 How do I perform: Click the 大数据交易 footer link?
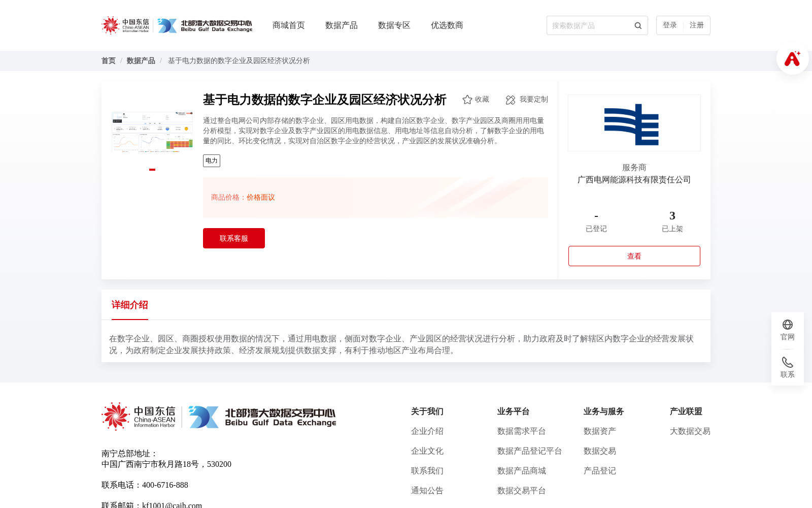pos(690,431)
